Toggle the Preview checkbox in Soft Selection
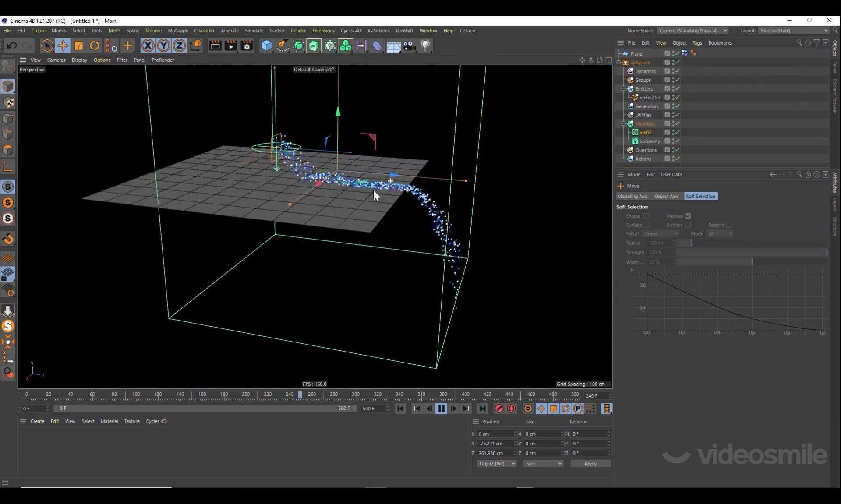841x504 pixels. pos(688,216)
